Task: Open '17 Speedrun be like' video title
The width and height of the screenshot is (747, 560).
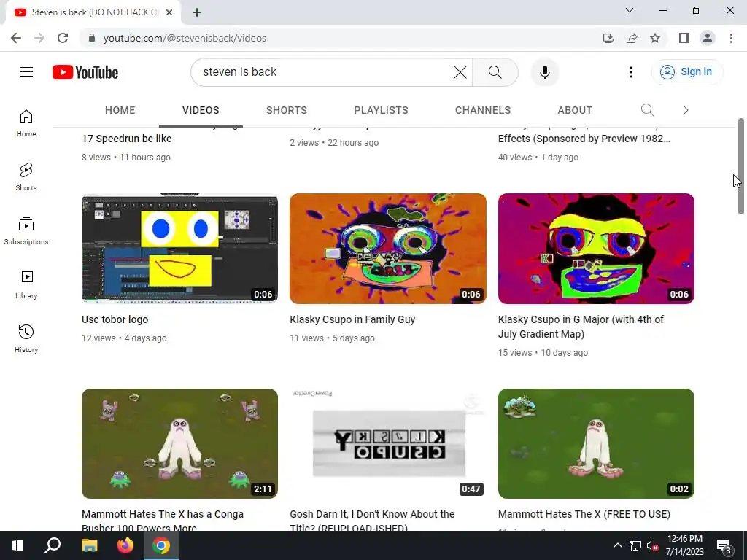Action: (127, 139)
